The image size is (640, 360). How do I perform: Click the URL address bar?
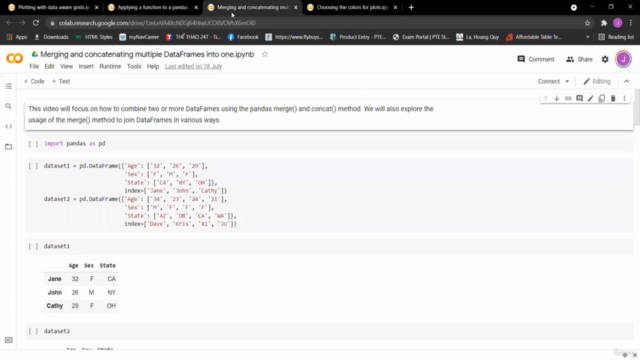(314, 23)
